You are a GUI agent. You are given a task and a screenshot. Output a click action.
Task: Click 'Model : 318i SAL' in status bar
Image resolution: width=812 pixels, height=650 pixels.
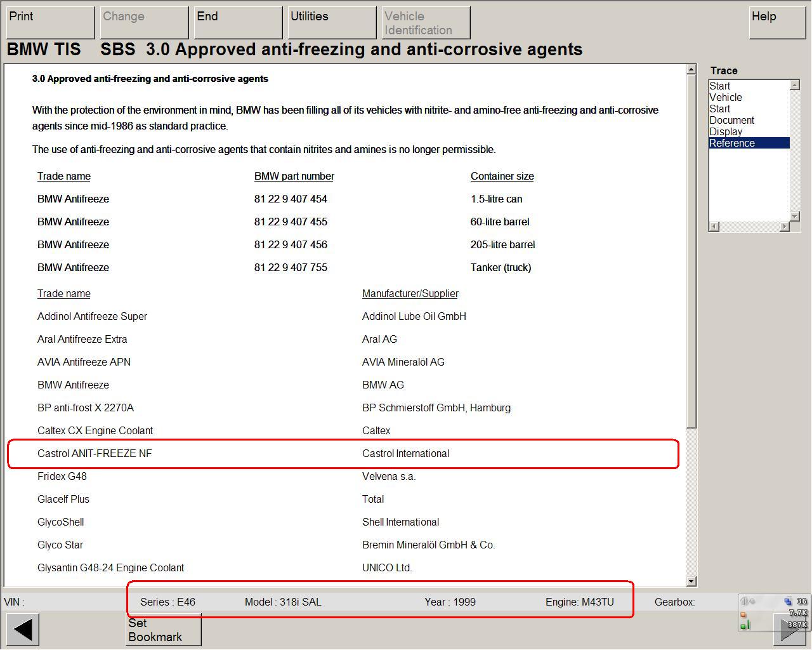tap(283, 602)
